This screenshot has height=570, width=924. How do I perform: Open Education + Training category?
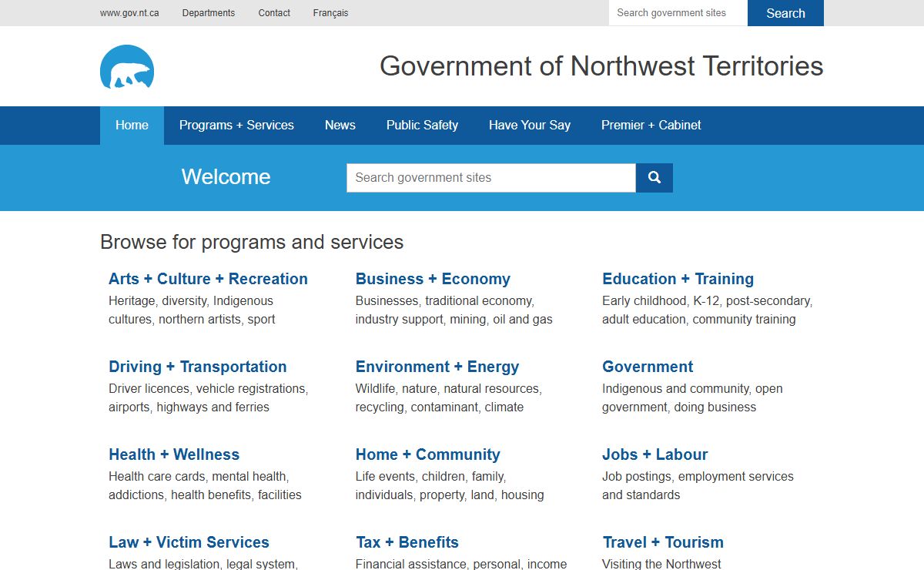[678, 279]
